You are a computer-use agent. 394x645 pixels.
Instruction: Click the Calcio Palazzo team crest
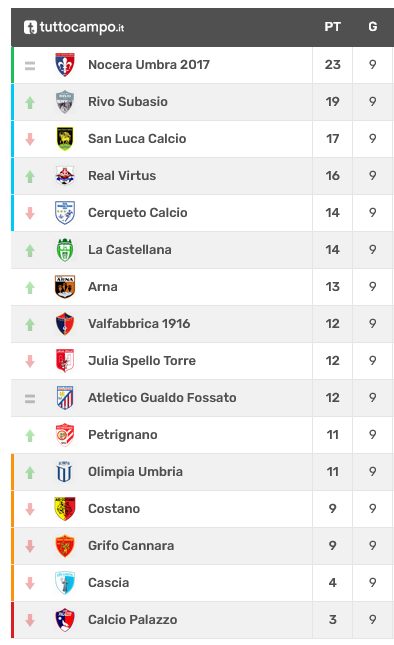(65, 620)
